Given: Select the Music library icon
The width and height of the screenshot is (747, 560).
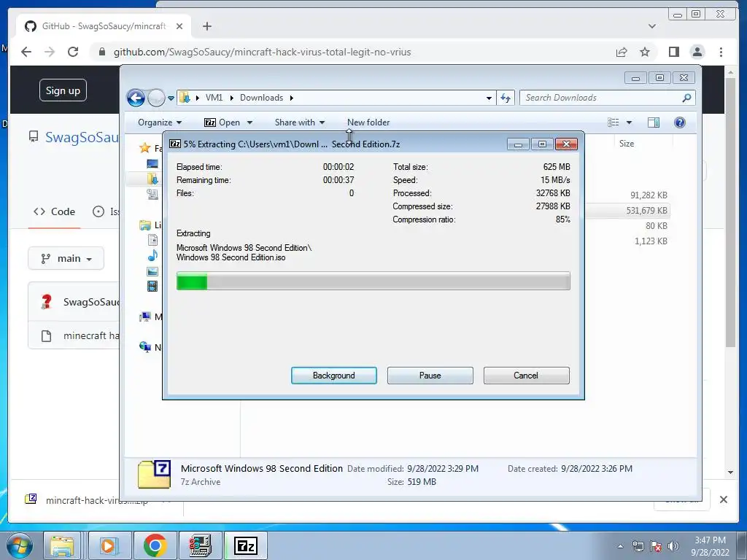Looking at the screenshot, I should click(x=152, y=255).
